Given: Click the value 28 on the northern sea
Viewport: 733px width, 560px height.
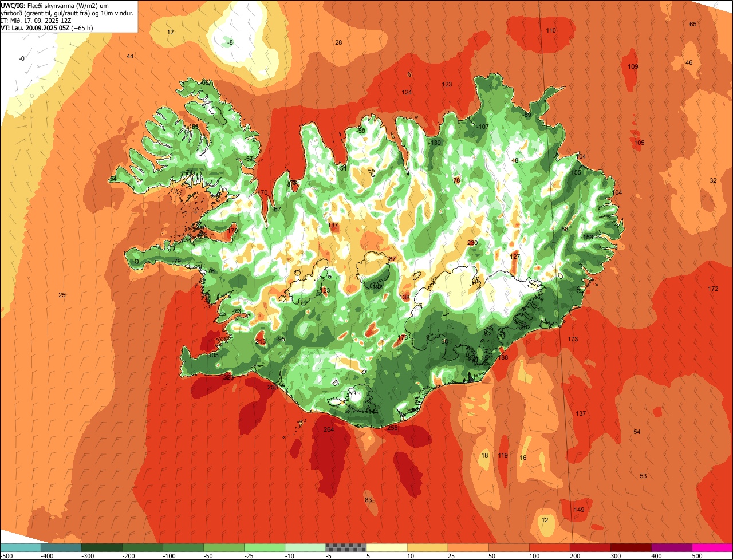Looking at the screenshot, I should point(338,42).
